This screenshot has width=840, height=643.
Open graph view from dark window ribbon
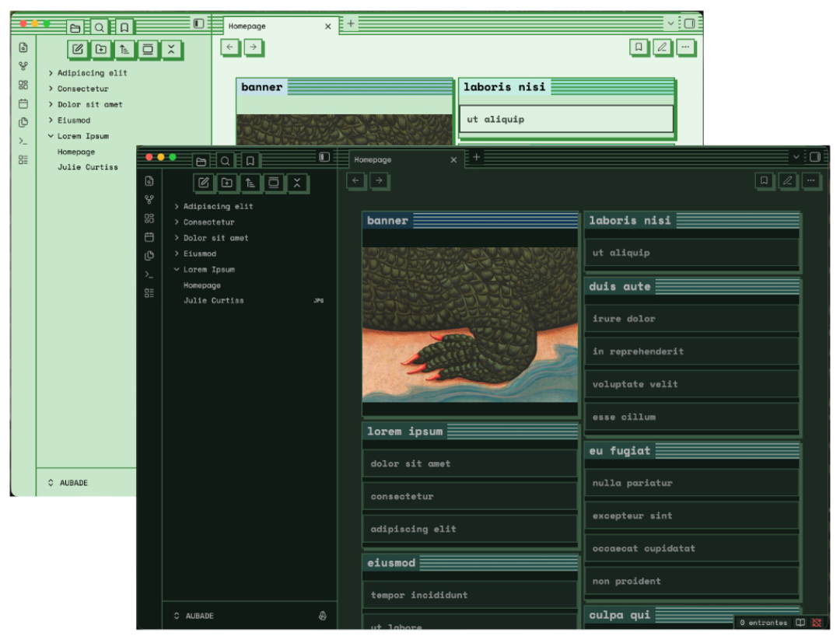(x=149, y=200)
